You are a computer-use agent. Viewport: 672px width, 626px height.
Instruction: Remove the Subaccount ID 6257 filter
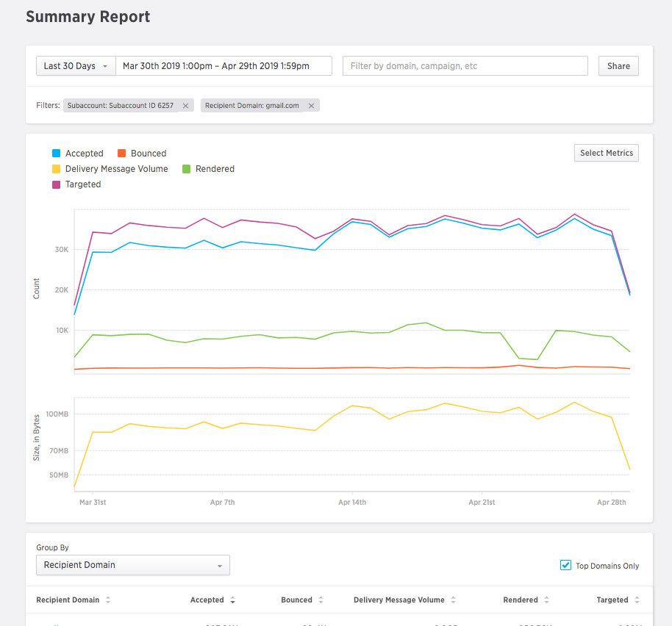coord(185,106)
